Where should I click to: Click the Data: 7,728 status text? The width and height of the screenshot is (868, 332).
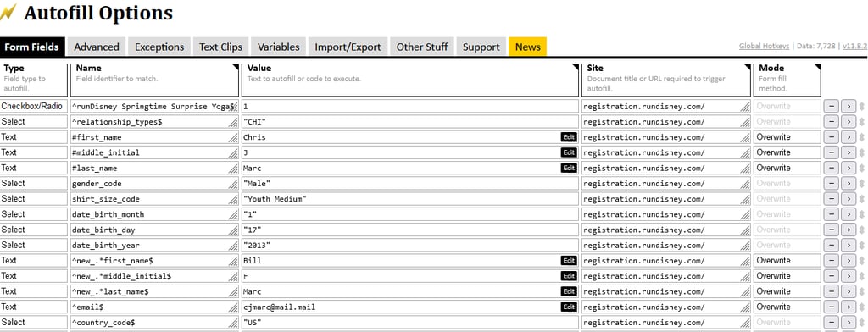tap(816, 46)
